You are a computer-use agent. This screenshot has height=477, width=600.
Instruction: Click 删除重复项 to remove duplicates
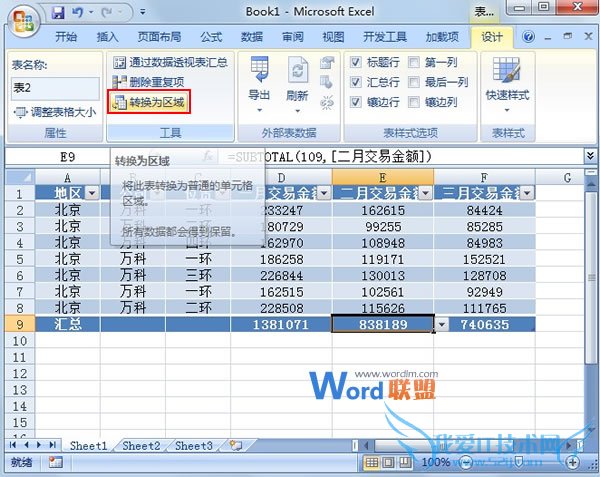[148, 82]
